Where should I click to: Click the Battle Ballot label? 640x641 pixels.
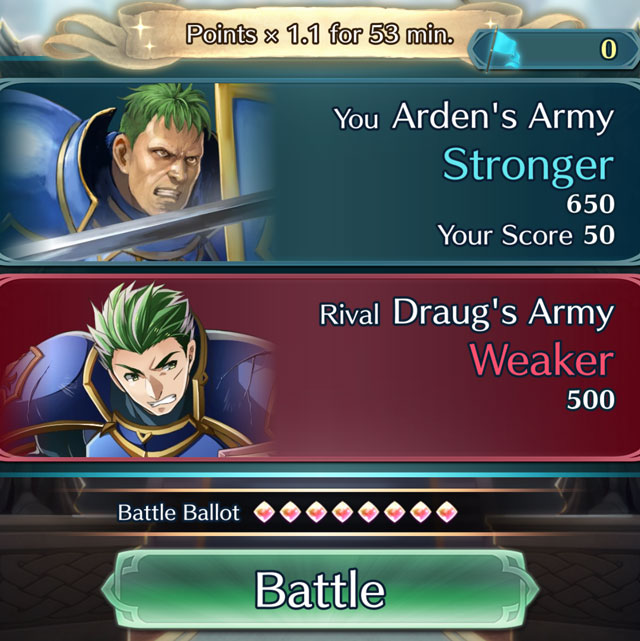pos(179,513)
